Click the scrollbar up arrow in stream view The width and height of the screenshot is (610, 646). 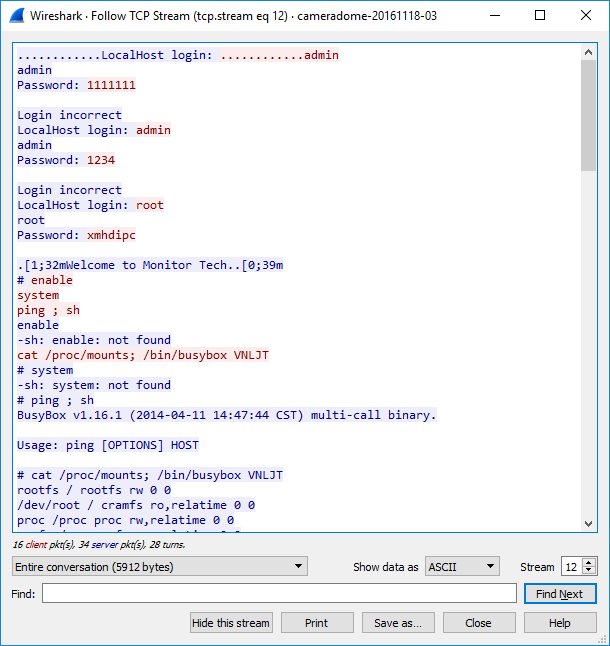[588, 52]
